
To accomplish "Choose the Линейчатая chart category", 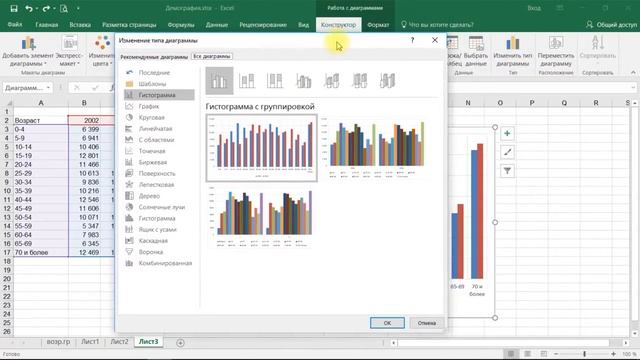I will 159,129.
